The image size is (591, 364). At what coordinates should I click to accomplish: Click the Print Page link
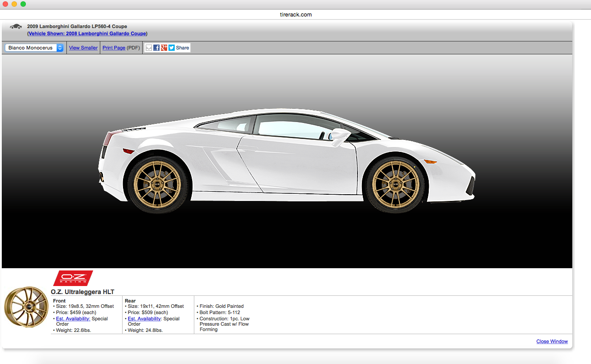pos(114,48)
